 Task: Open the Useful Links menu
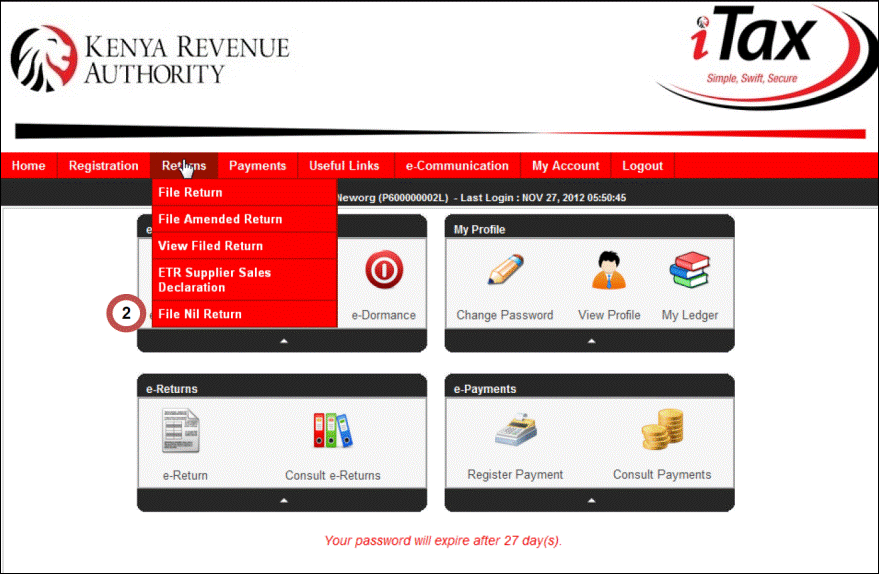(x=344, y=165)
